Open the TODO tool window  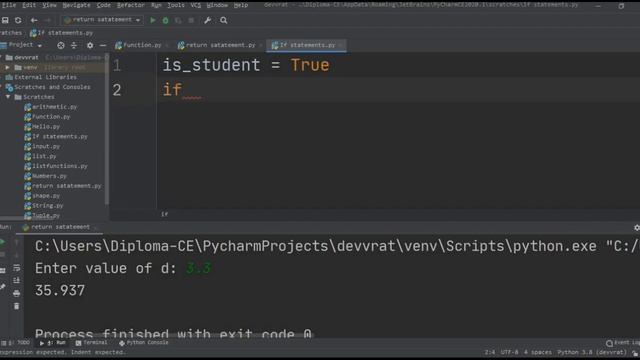(x=16, y=343)
